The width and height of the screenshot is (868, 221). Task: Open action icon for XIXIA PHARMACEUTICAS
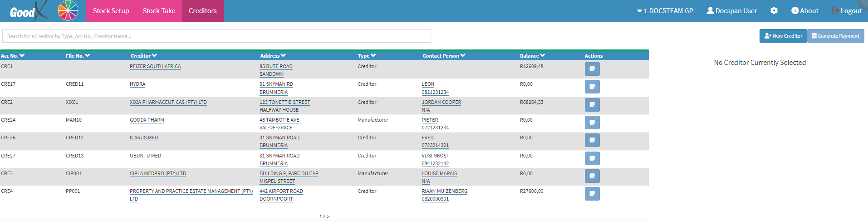coord(592,105)
